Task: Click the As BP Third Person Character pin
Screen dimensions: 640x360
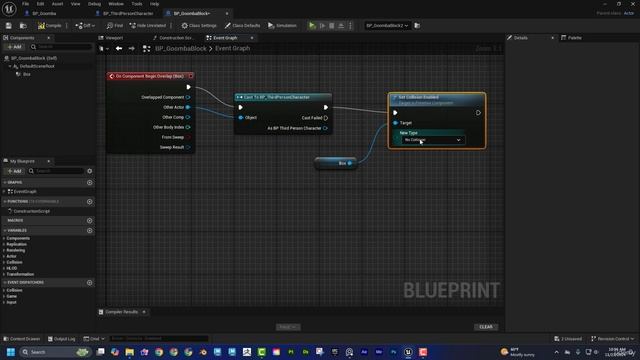Action: [x=325, y=128]
